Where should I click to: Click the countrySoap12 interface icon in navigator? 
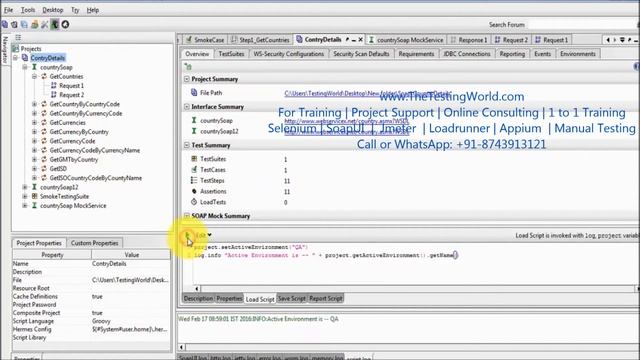[34, 187]
